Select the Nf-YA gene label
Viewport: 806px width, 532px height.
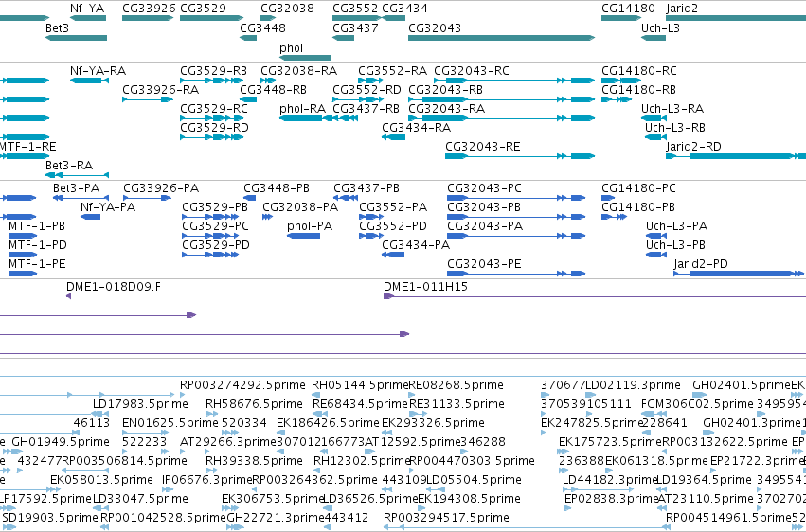tap(87, 9)
